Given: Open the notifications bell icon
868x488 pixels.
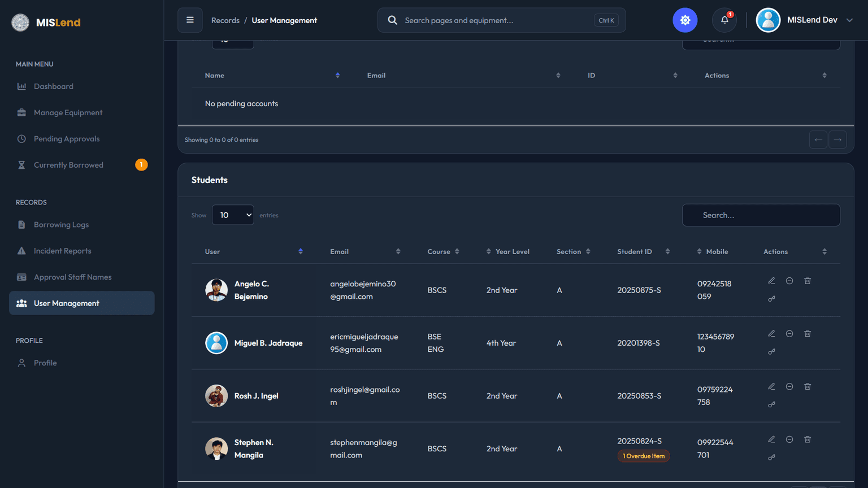Looking at the screenshot, I should (x=724, y=20).
